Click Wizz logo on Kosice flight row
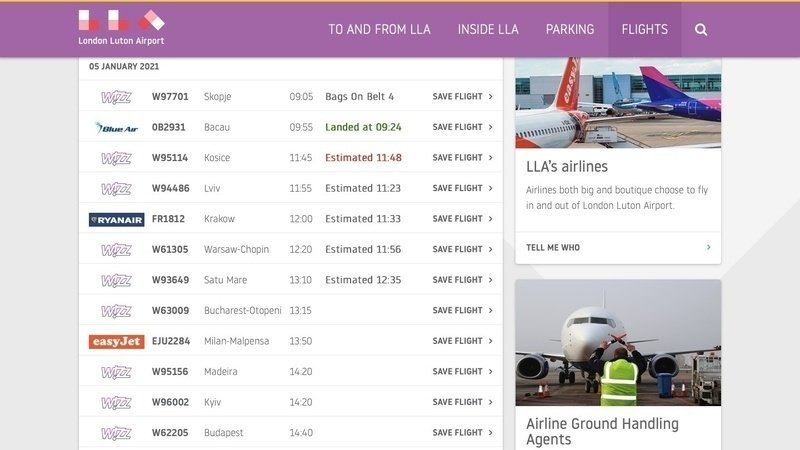The height and width of the screenshot is (450, 800). click(x=116, y=158)
